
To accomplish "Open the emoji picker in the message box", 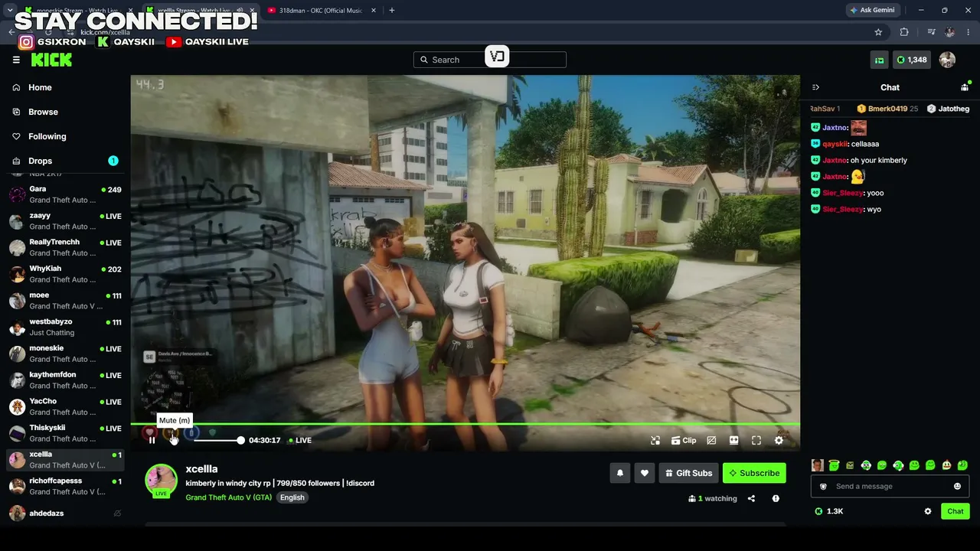I will coord(957,486).
